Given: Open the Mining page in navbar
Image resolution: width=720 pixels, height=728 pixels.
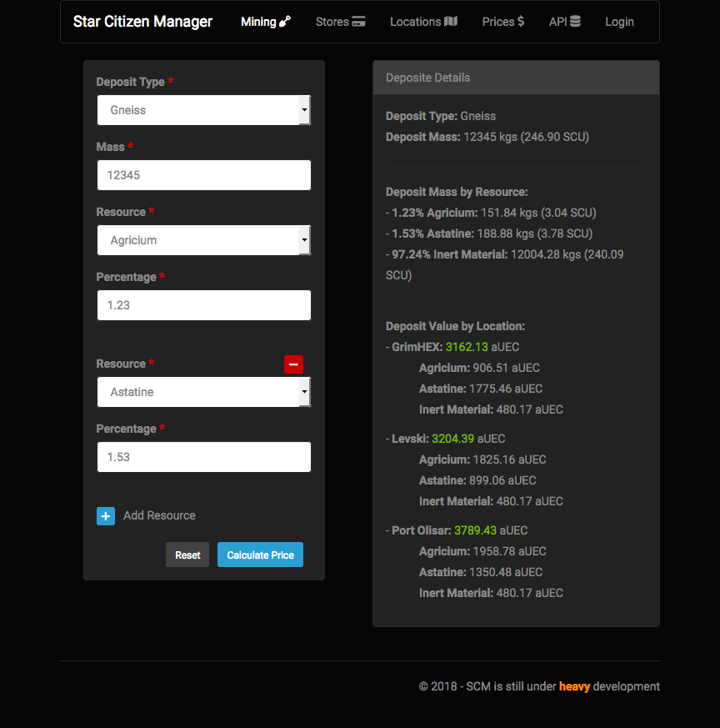Looking at the screenshot, I should [x=266, y=22].
